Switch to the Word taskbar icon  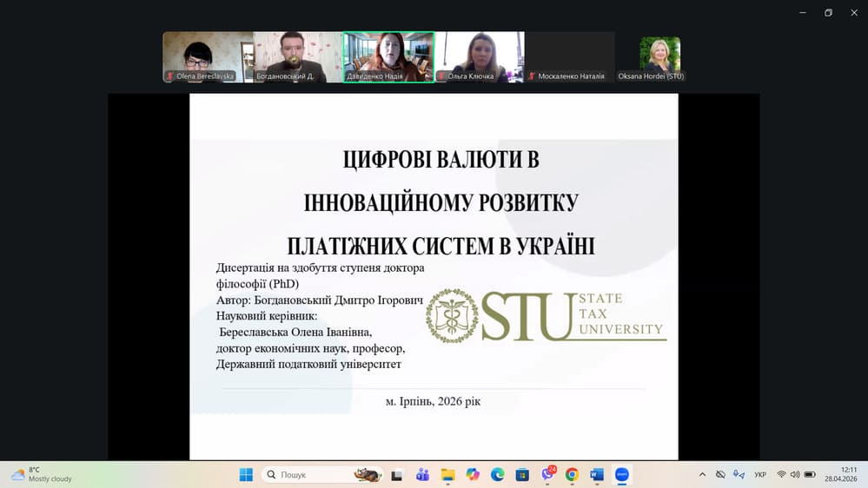point(597,475)
